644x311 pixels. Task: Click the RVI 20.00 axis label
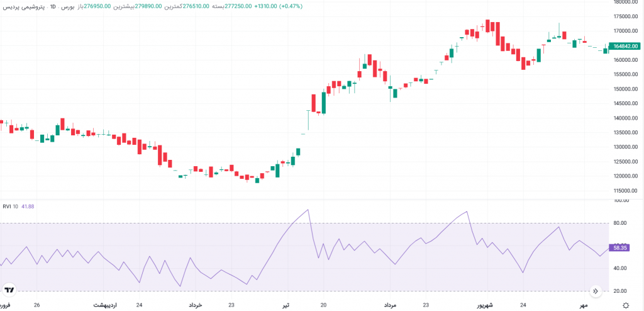click(x=619, y=291)
